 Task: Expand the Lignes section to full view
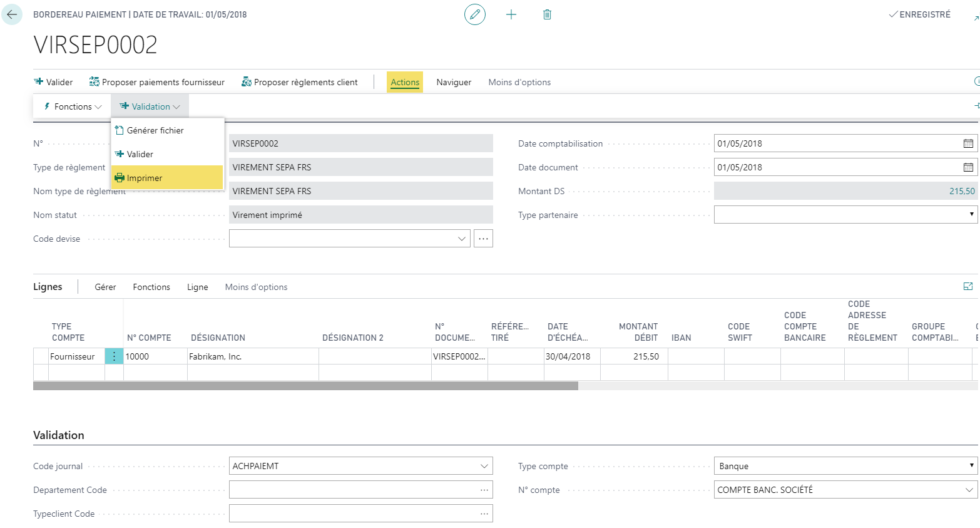967,287
